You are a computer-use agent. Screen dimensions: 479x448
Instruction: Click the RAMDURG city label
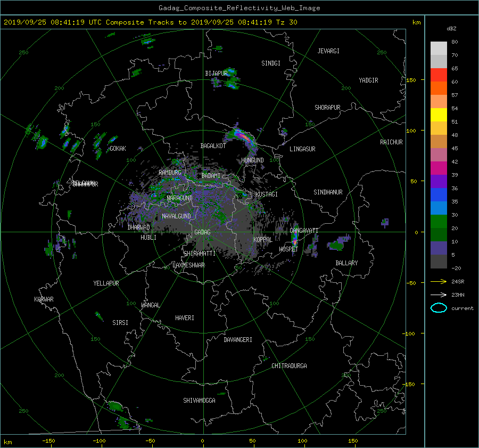(x=170, y=173)
